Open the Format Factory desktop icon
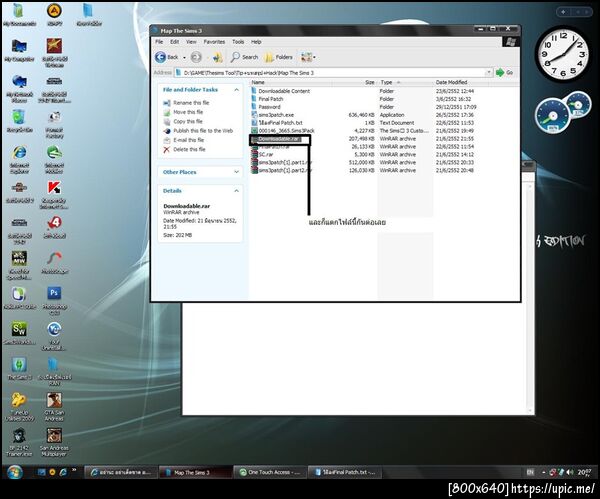600x499 pixels. [54, 124]
